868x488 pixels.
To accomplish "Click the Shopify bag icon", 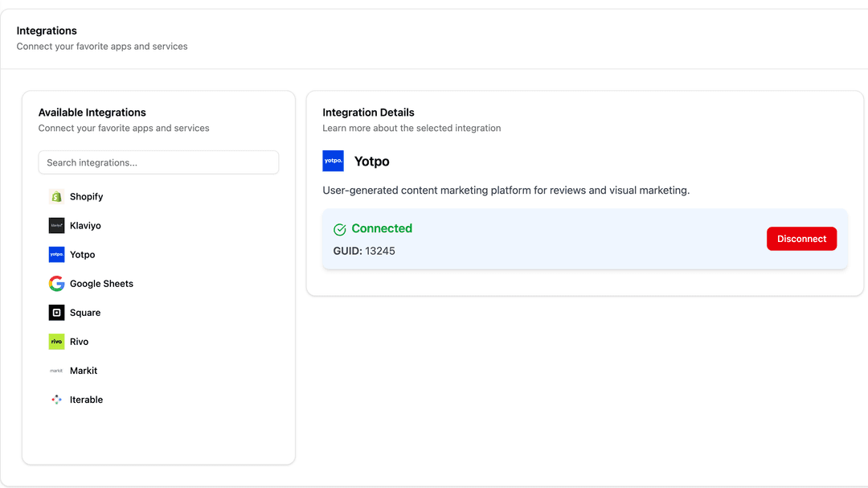I will tap(56, 197).
